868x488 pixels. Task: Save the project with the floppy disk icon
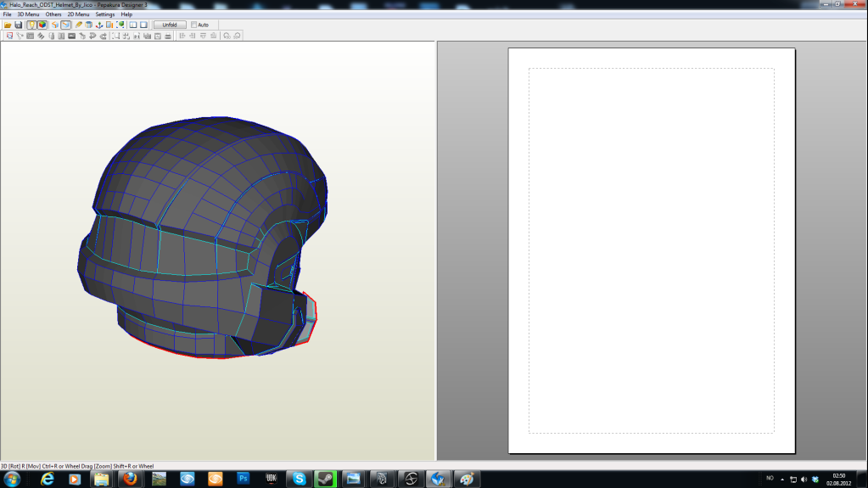point(19,25)
